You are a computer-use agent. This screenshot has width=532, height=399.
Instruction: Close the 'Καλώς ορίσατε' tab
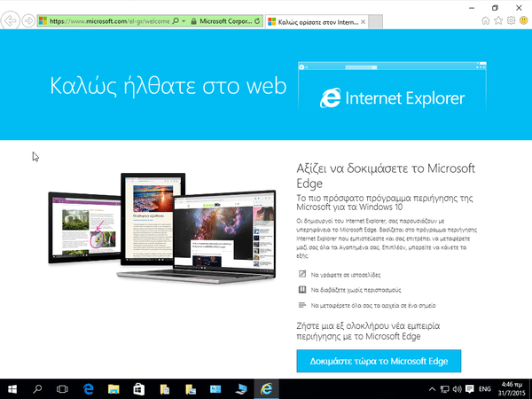(363, 21)
